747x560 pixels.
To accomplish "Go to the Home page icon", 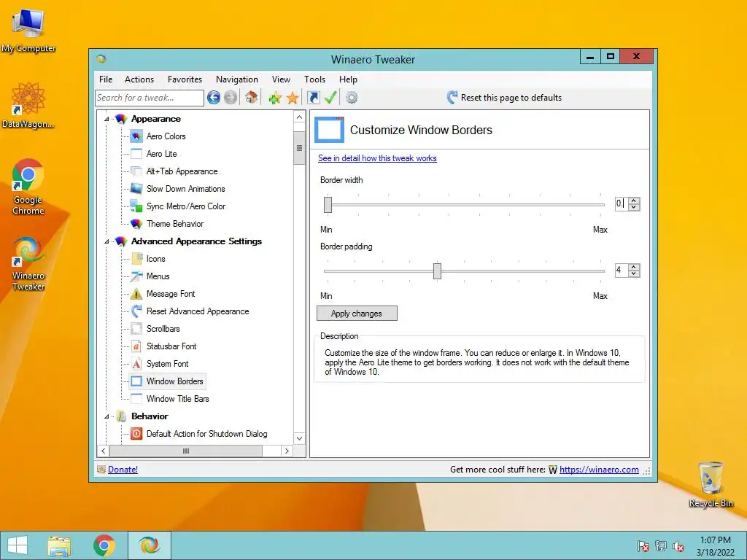I will coord(251,98).
